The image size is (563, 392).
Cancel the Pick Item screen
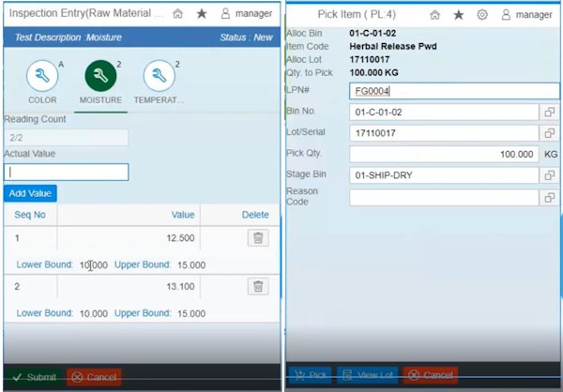[431, 375]
